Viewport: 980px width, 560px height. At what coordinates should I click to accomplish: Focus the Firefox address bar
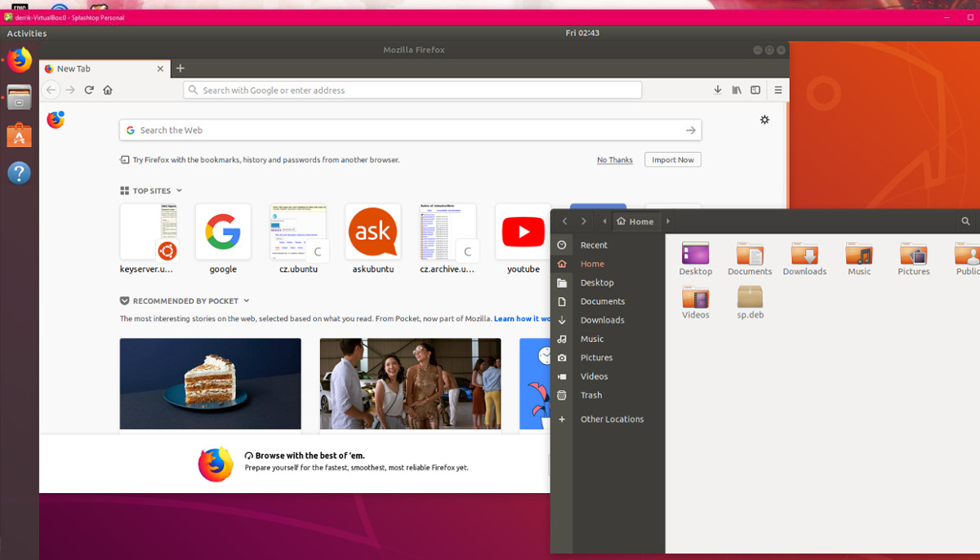pyautogui.click(x=412, y=91)
